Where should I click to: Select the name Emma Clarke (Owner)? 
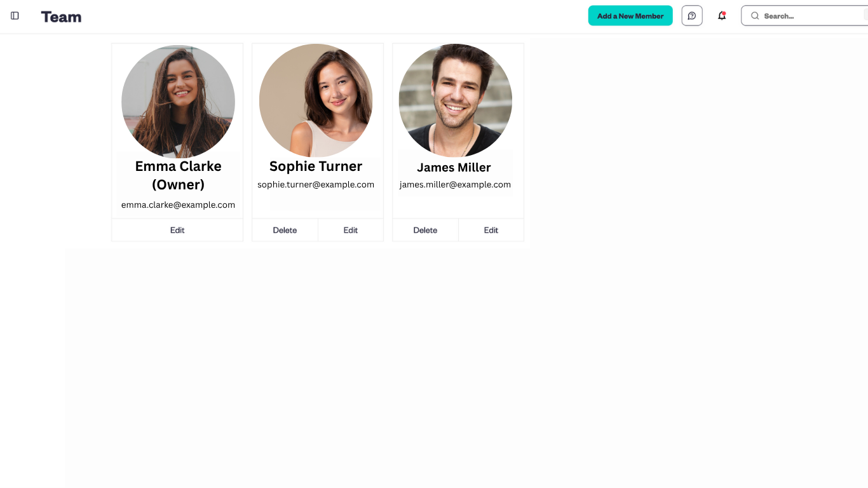(x=178, y=175)
